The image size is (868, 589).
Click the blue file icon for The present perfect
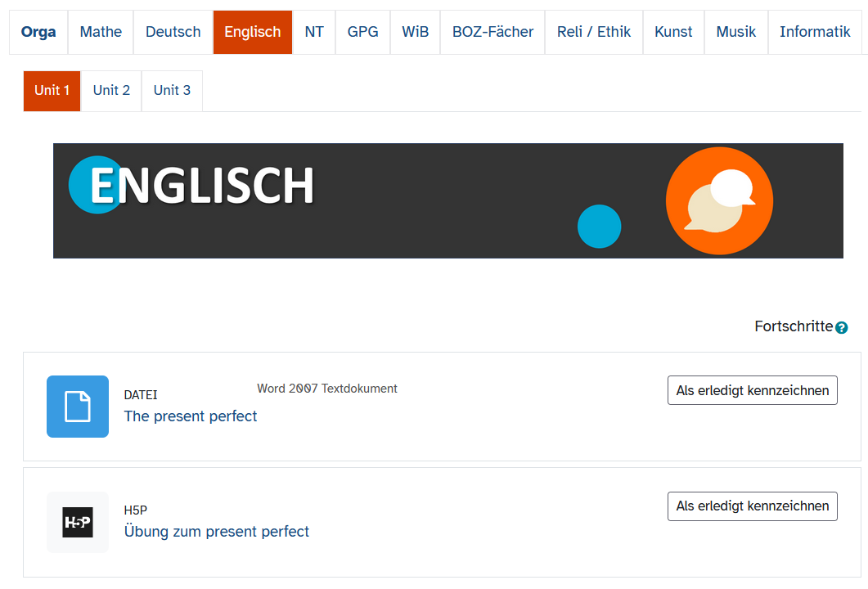[x=78, y=407]
